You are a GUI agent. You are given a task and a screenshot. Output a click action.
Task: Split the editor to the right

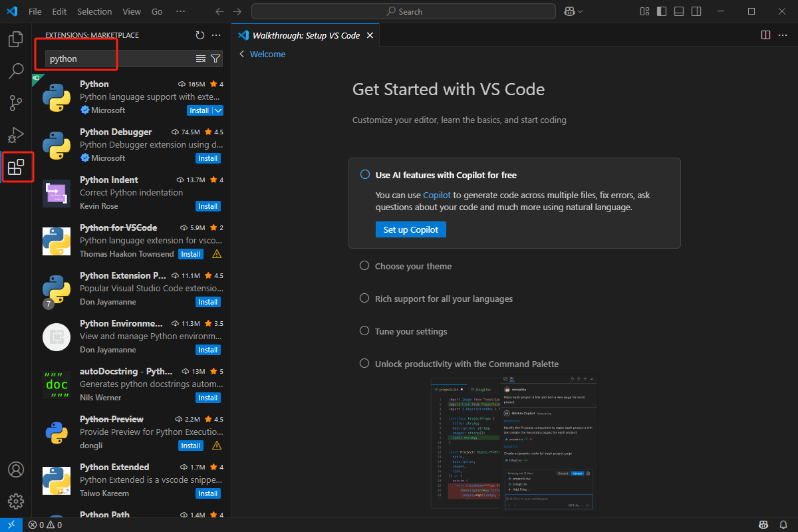coord(765,35)
